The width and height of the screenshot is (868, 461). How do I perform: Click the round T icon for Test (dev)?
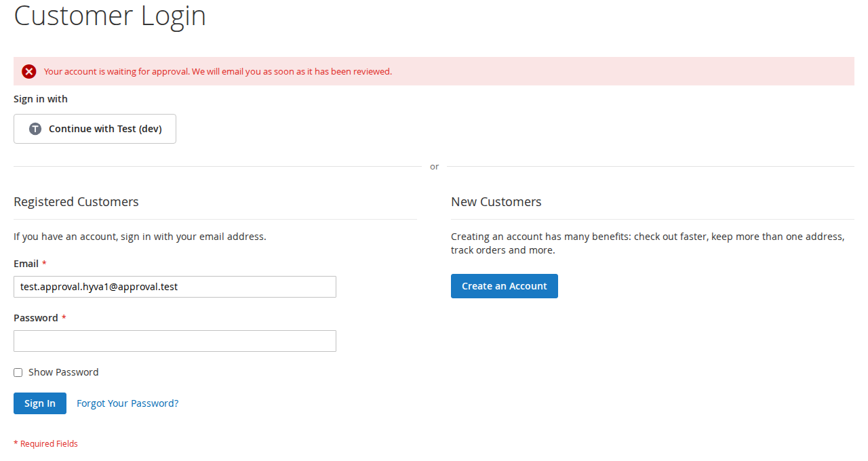(35, 129)
